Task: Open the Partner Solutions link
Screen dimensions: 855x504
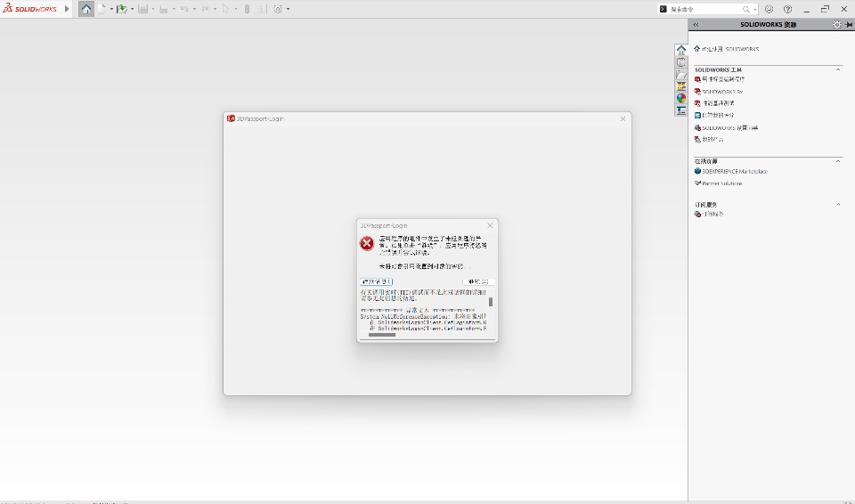Action: click(718, 183)
